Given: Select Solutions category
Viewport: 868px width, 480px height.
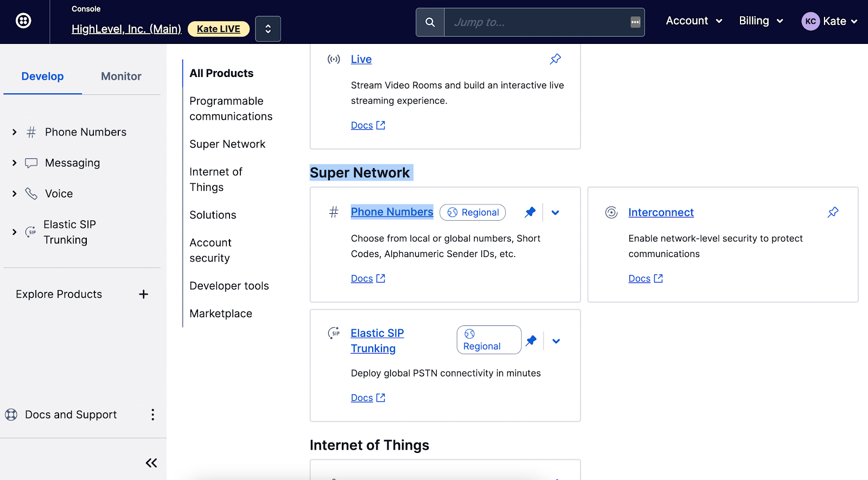Looking at the screenshot, I should 213,215.
